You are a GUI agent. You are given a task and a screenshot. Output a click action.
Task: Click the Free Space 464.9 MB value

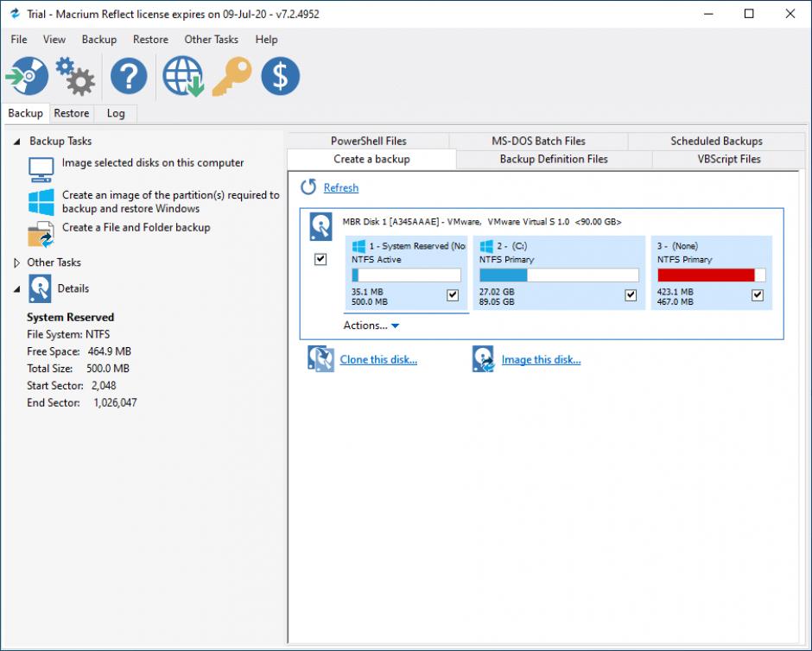pos(109,351)
